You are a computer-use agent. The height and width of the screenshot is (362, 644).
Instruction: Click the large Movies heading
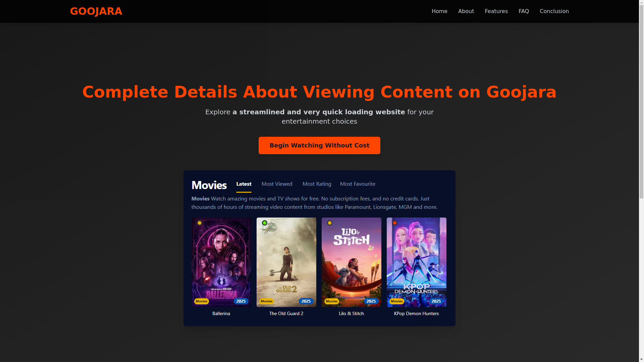(x=209, y=185)
